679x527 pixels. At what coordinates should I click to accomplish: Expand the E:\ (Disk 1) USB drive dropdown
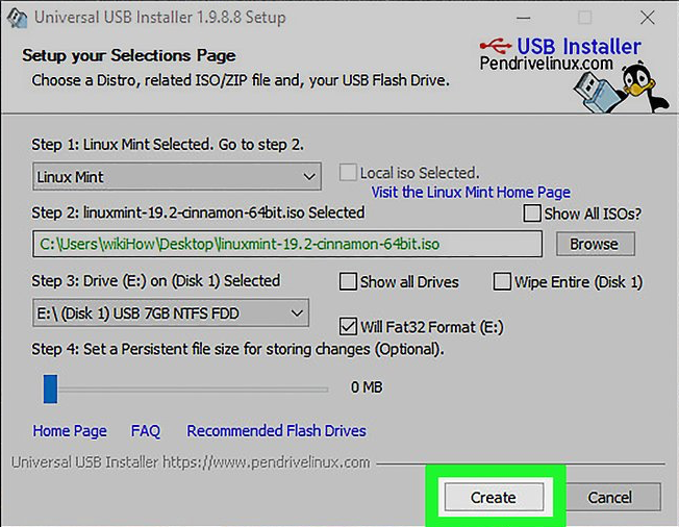pyautogui.click(x=170, y=314)
